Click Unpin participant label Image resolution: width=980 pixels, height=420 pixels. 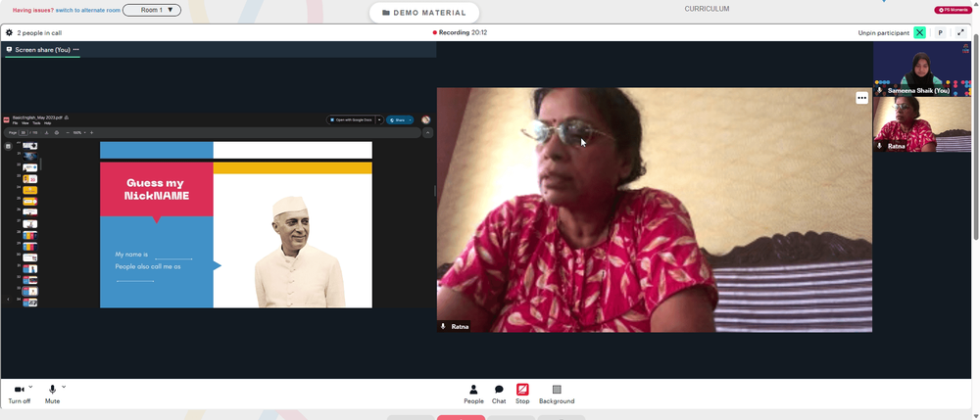pyautogui.click(x=883, y=33)
